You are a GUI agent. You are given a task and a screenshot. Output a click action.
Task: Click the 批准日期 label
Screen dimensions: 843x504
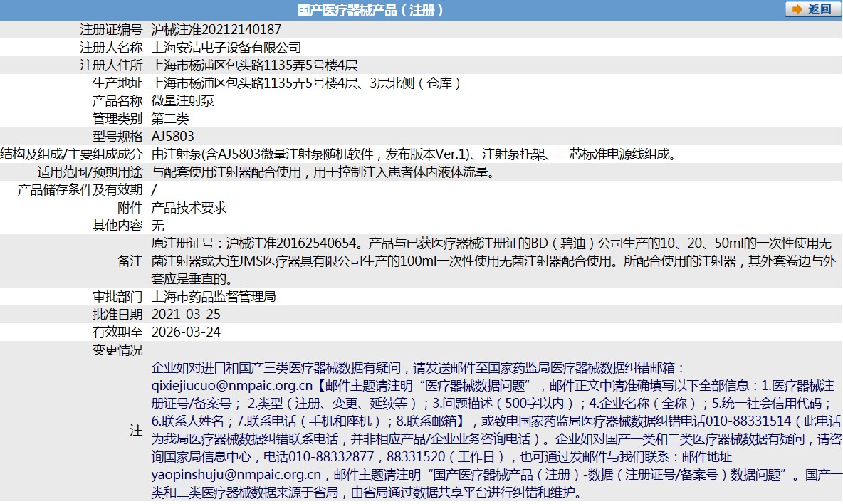(117, 314)
